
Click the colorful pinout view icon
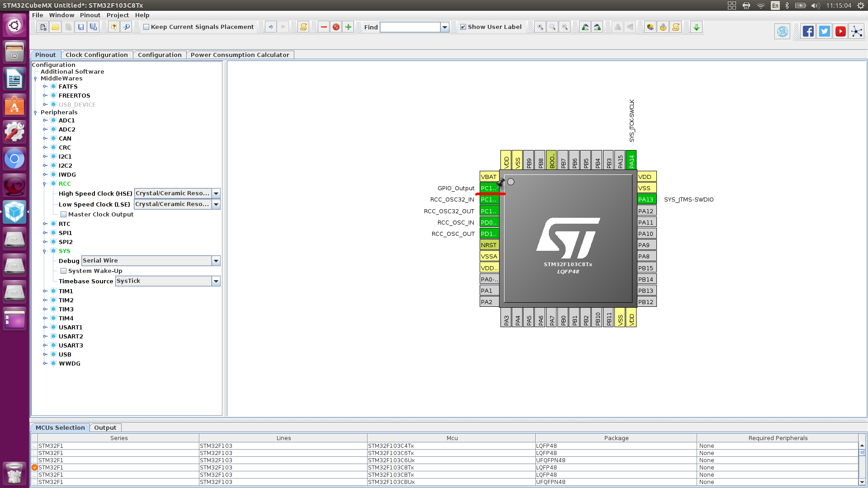651,27
